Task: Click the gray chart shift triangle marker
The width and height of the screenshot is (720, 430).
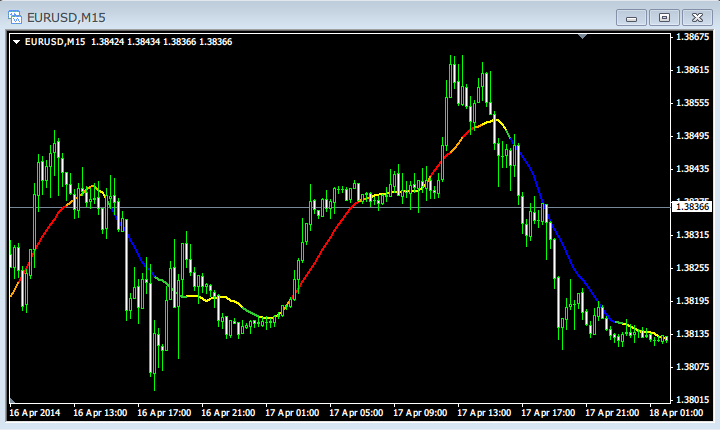Action: point(583,37)
